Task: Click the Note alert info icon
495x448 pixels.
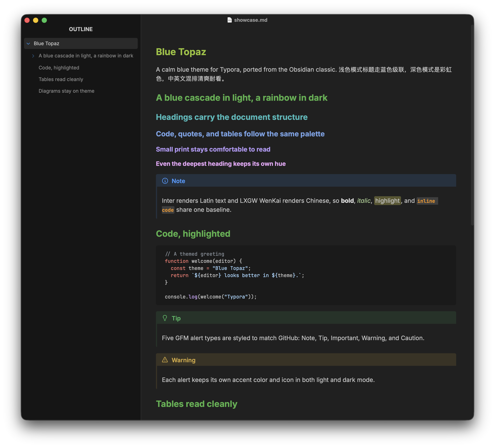Action: (165, 181)
